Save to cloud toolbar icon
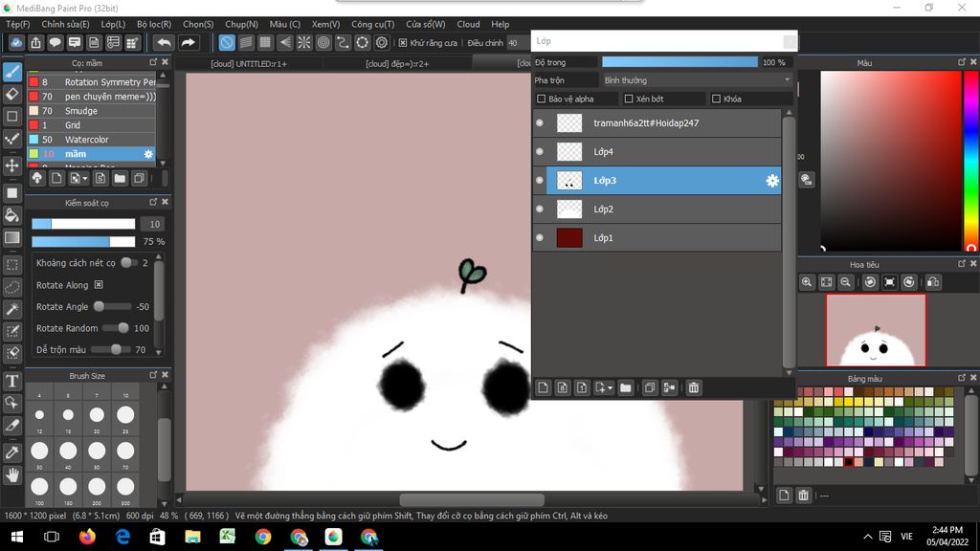This screenshot has width=980, height=551. point(16,42)
